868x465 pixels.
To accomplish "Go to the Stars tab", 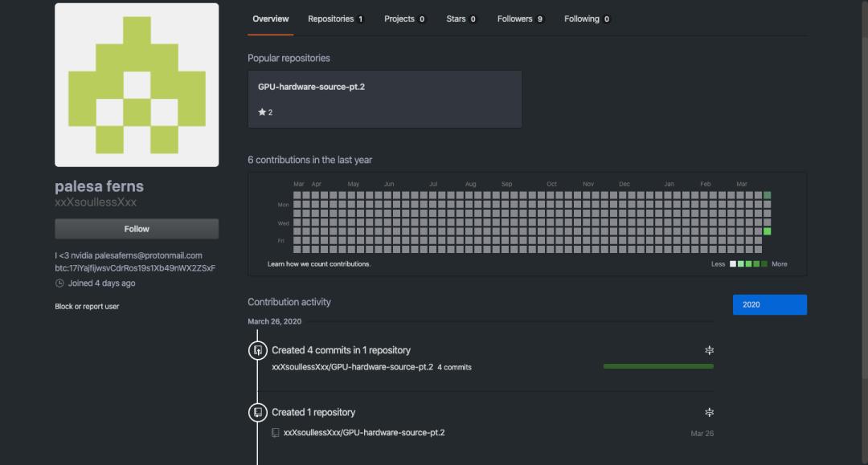I will point(461,18).
